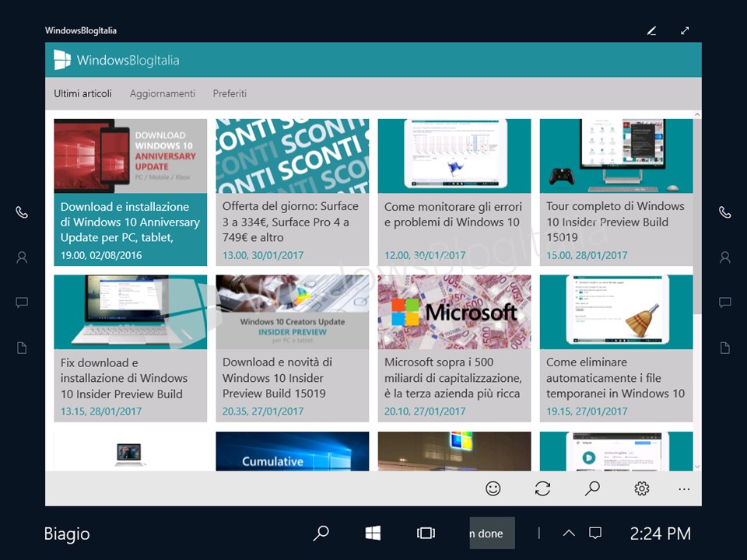The image size is (747, 560).
Task: Open 'Tour completo di Windows 10' article
Action: tap(616, 192)
